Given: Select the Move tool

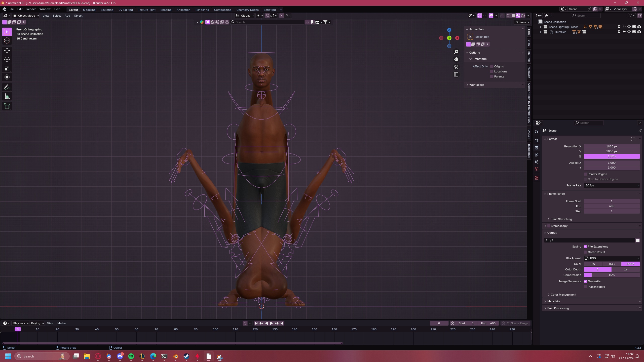Looking at the screenshot, I should click(x=7, y=51).
